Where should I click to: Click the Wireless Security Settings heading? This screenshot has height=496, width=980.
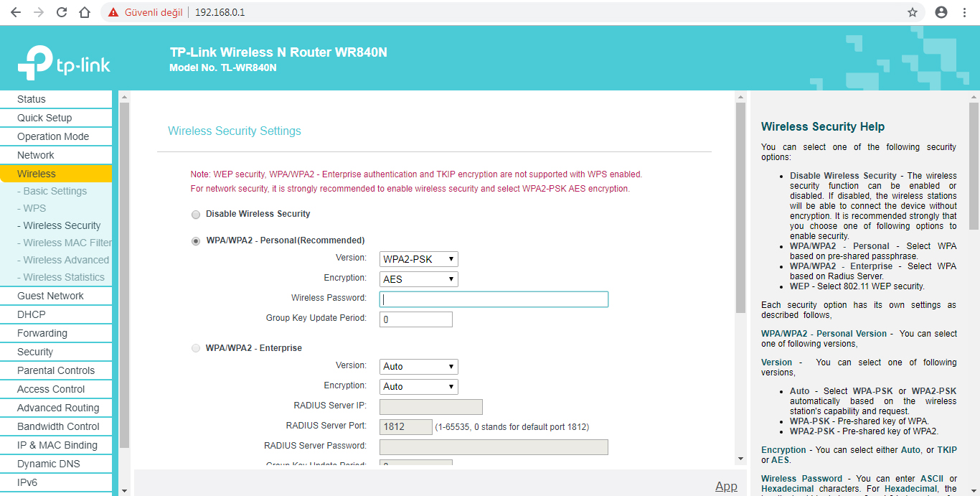click(x=235, y=131)
